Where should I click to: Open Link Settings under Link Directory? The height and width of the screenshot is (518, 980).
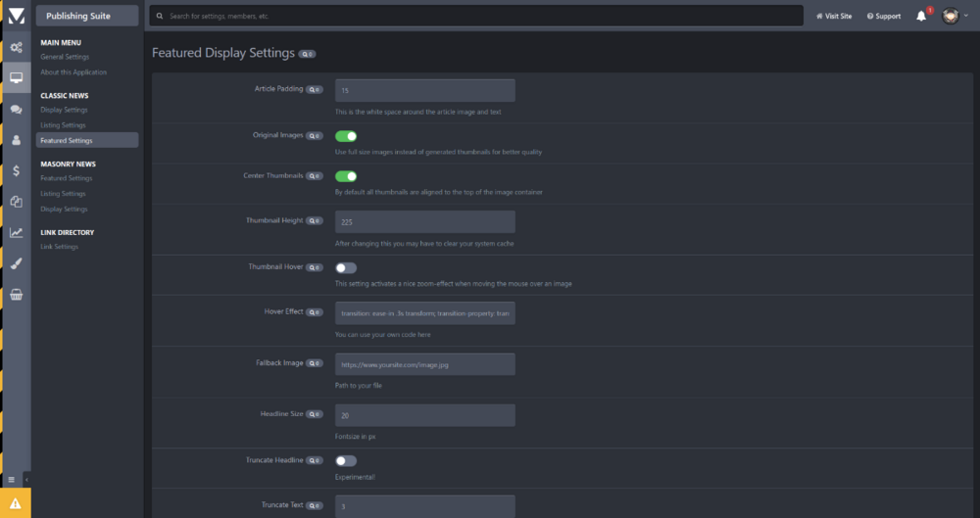(60, 247)
